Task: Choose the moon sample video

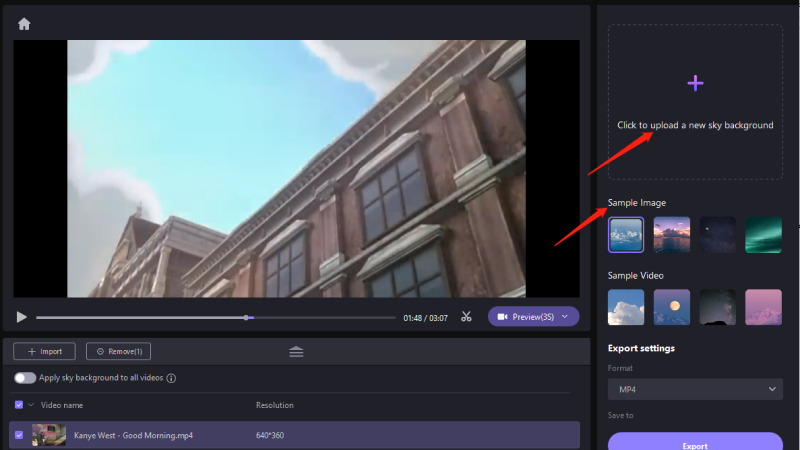Action: click(x=672, y=307)
